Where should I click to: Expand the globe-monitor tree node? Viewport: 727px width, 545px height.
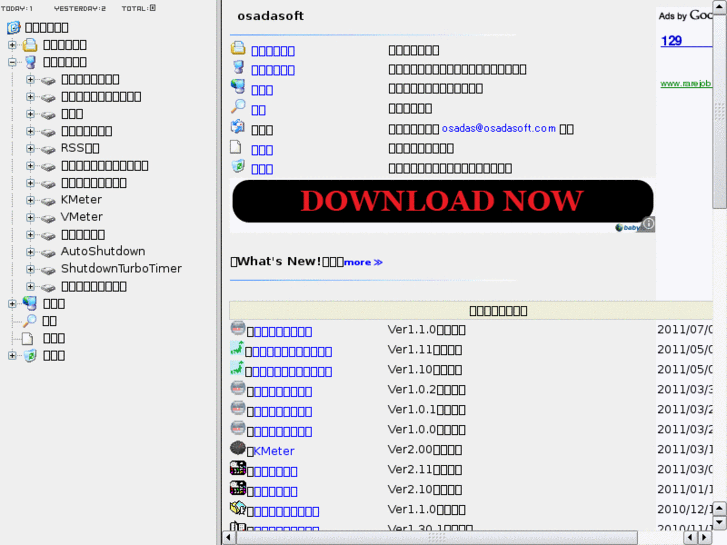(13, 304)
